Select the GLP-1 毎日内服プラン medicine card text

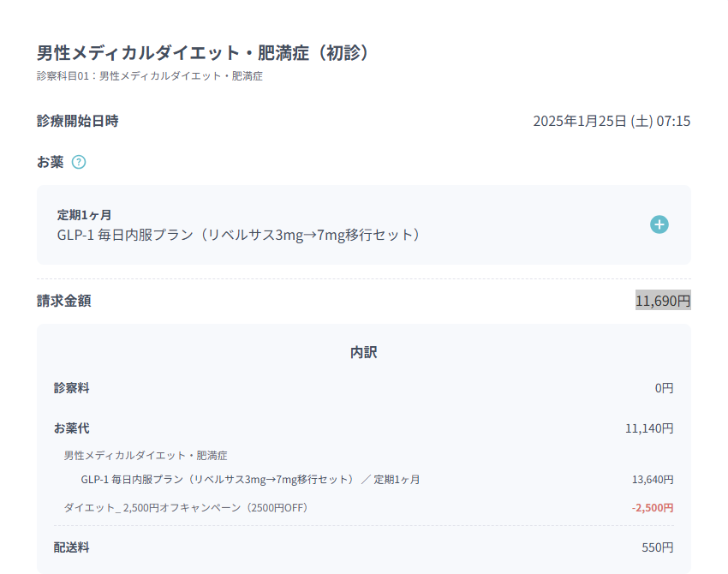[x=238, y=235]
